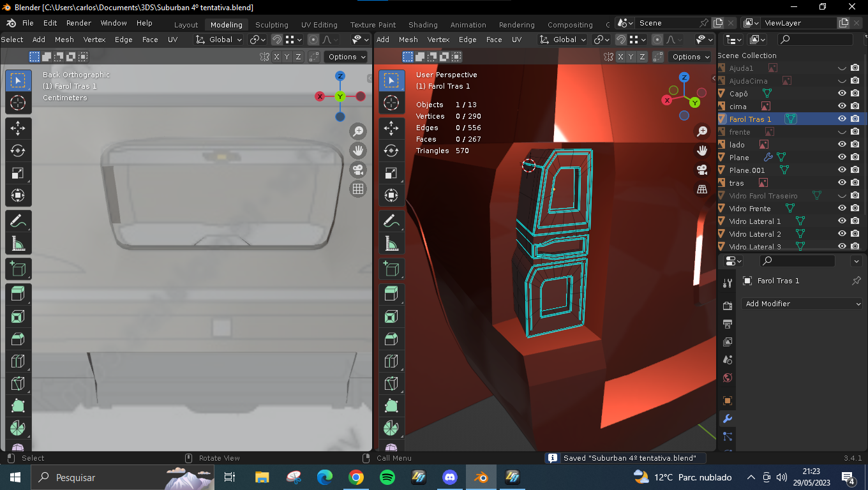Click the Windows Start button
This screenshot has height=490, width=868.
point(15,477)
